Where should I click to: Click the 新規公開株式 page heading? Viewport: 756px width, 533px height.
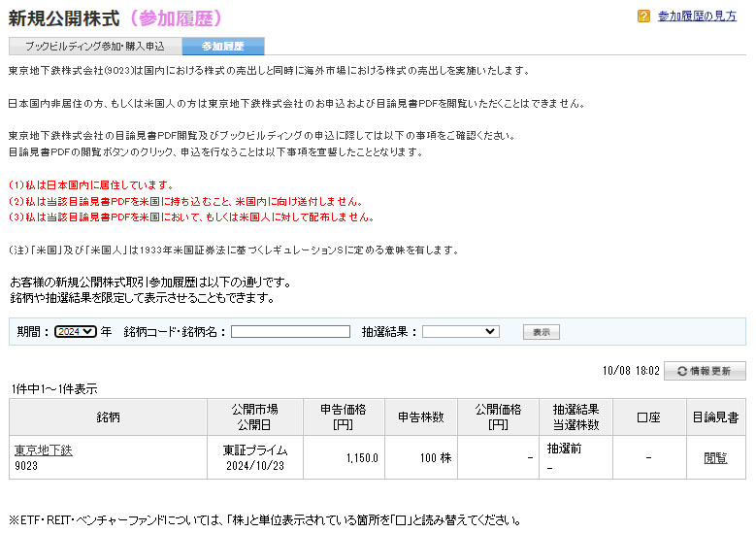64,18
